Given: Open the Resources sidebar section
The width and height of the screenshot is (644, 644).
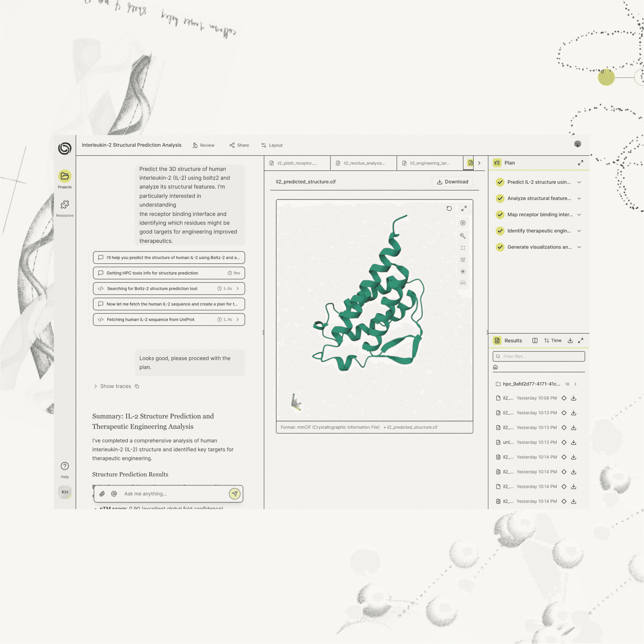Looking at the screenshot, I should (x=65, y=208).
